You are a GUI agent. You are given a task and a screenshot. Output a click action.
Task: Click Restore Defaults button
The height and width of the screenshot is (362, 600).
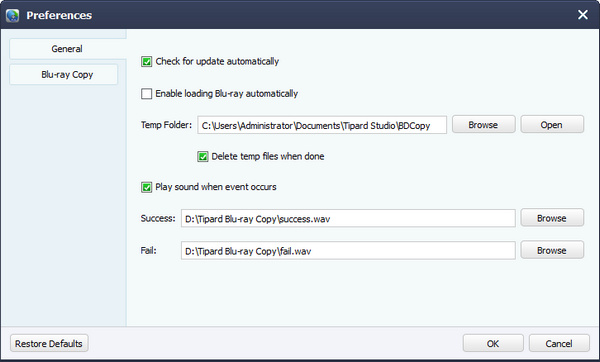click(x=49, y=343)
